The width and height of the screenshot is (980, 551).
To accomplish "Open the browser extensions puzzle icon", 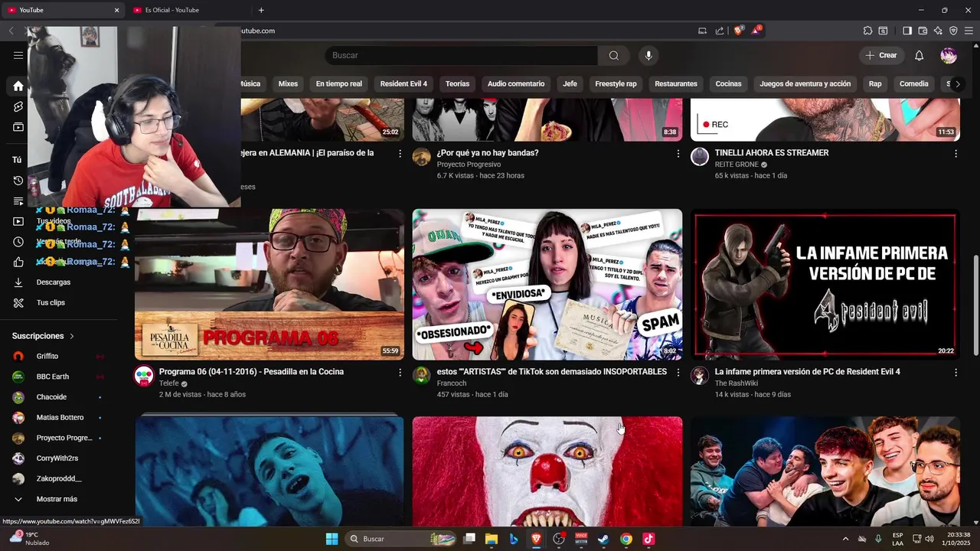I will tap(867, 31).
